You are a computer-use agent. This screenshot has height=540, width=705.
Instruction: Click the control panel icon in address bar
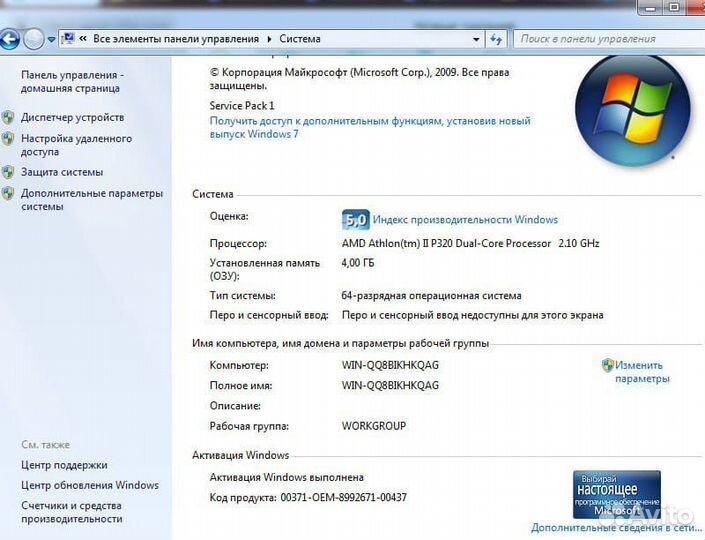pos(68,39)
